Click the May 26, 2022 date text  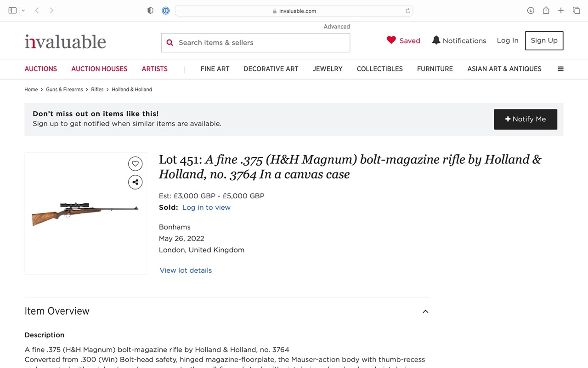[x=181, y=239]
